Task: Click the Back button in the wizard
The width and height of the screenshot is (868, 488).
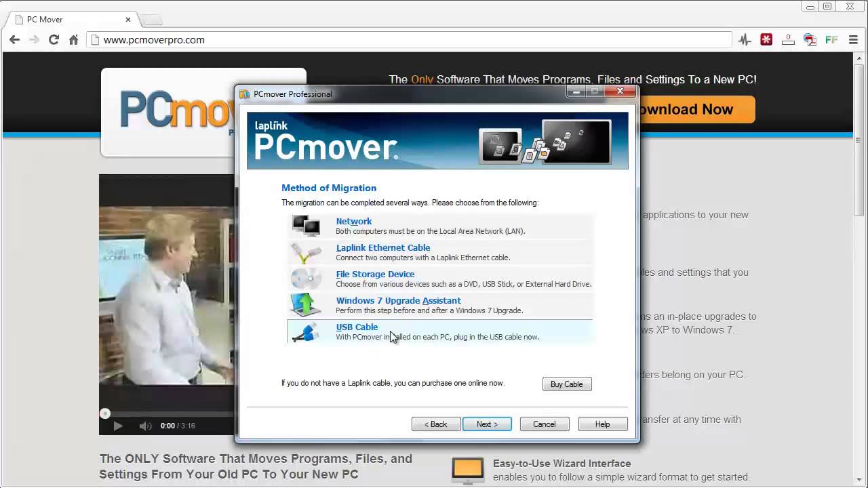Action: (x=436, y=424)
